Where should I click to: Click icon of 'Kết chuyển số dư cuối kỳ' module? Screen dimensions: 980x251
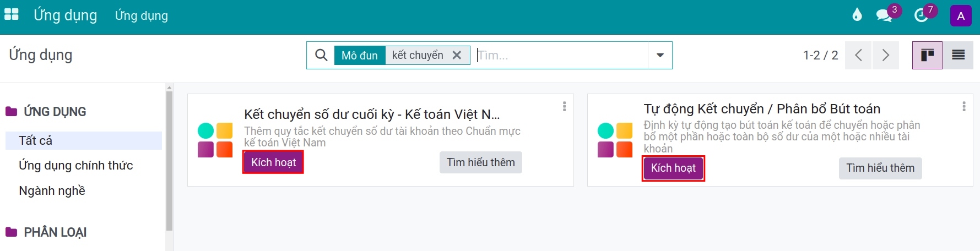click(x=215, y=140)
